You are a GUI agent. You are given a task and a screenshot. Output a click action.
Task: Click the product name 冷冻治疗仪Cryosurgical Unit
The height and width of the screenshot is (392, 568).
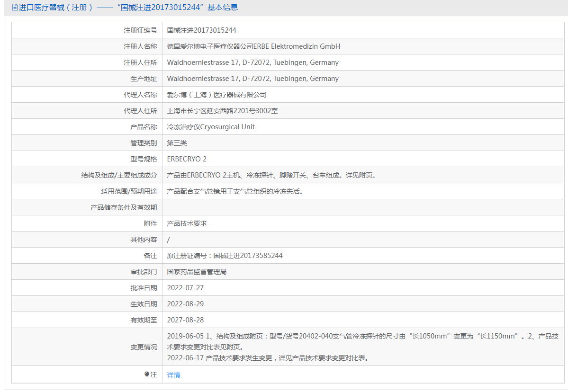211,127
